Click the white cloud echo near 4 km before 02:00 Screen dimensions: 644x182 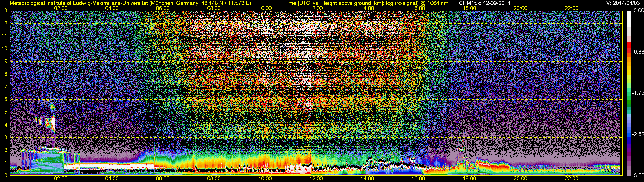53,123
